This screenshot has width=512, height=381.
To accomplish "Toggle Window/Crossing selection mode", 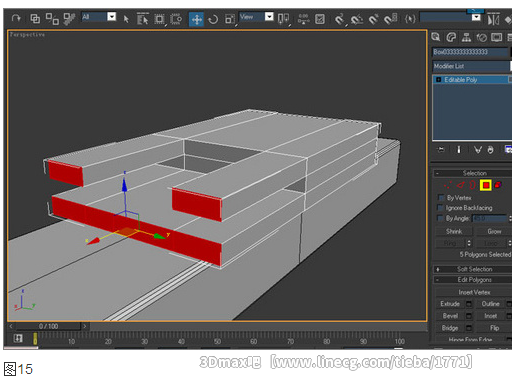I will point(176,19).
